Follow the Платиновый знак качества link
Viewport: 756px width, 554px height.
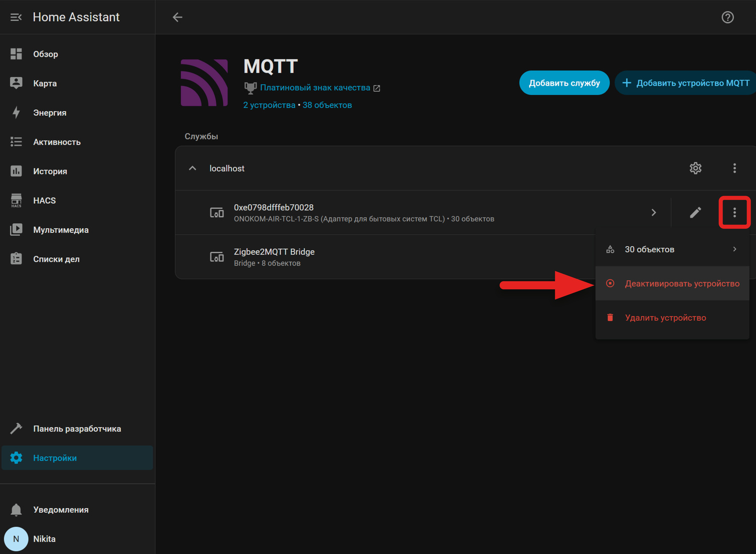315,88
